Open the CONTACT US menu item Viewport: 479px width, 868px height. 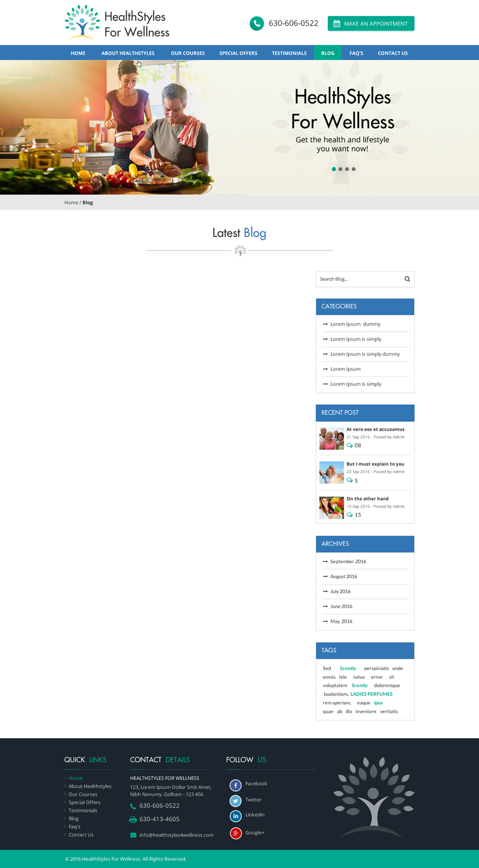(393, 53)
